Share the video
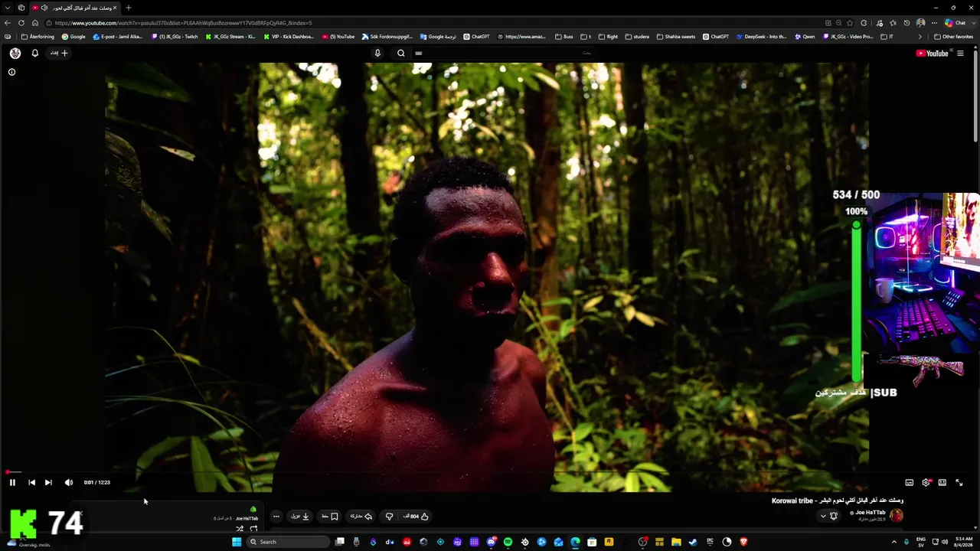980x551 pixels. click(x=360, y=517)
